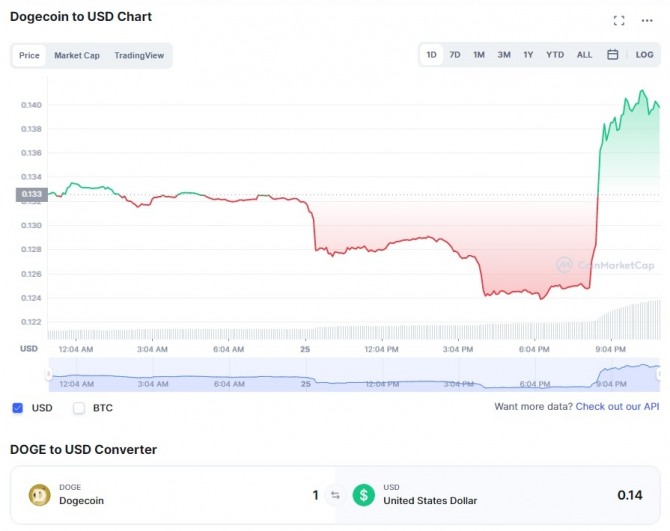This screenshot has width=670, height=531.
Task: Open the calendar date range picker
Action: click(x=612, y=55)
